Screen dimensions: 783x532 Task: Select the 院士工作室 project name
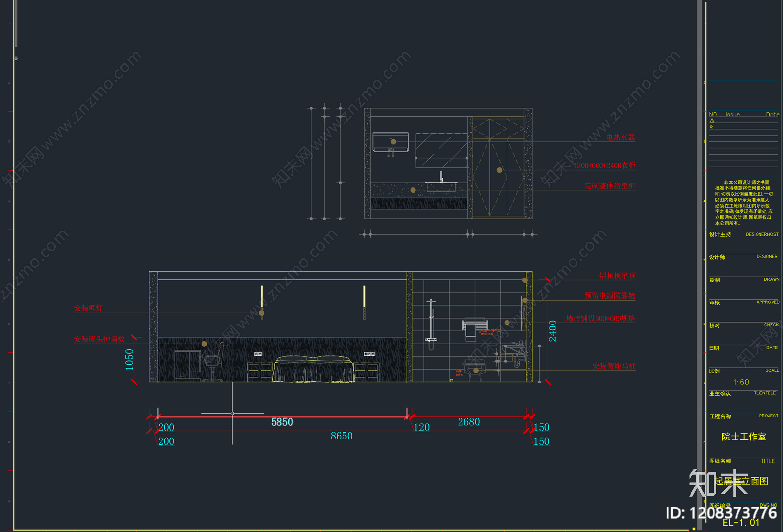(744, 437)
